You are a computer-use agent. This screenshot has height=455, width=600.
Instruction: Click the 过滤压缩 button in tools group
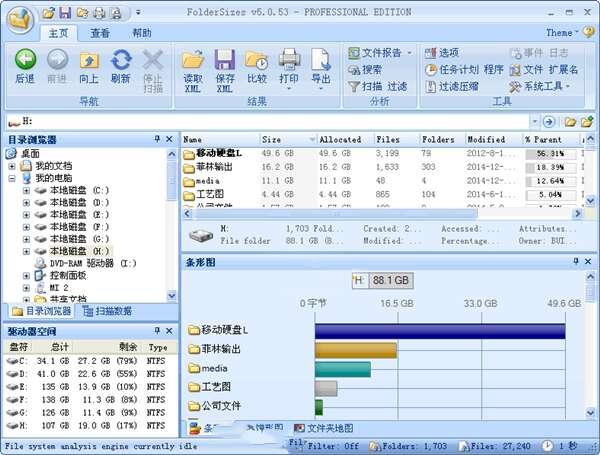(450, 87)
